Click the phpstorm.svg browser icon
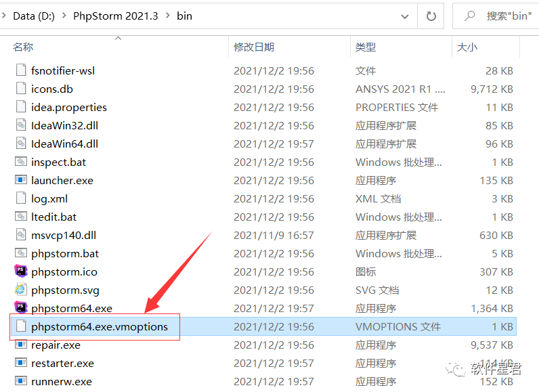 21,289
